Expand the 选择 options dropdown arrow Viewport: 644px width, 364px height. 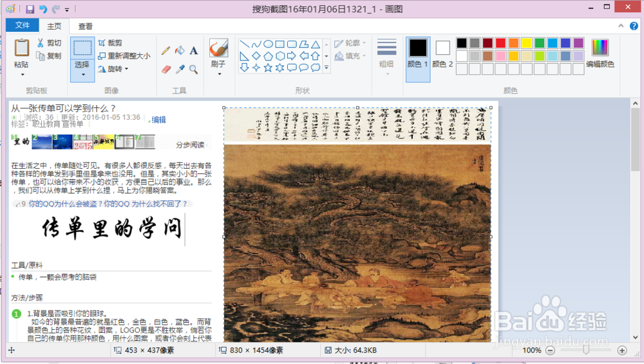pyautogui.click(x=82, y=74)
